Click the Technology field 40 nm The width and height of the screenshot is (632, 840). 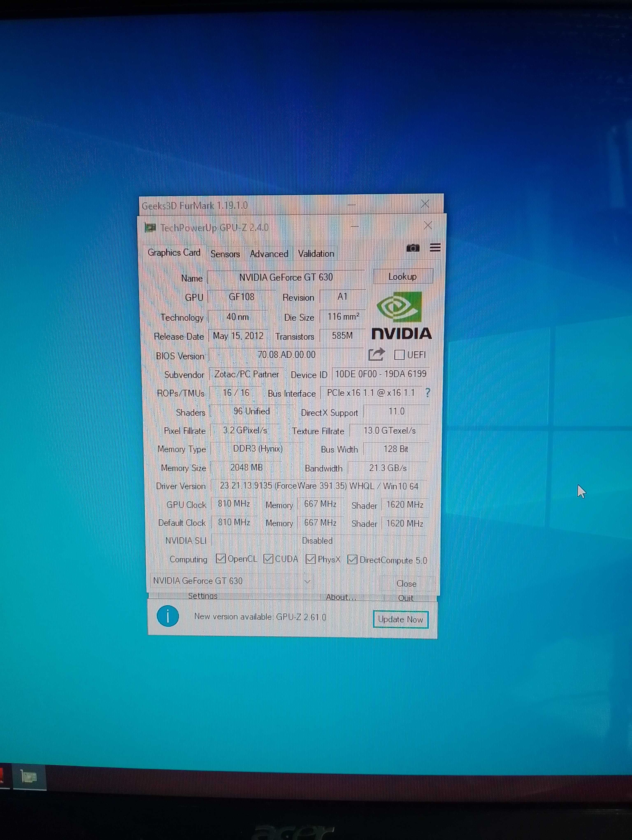237,317
